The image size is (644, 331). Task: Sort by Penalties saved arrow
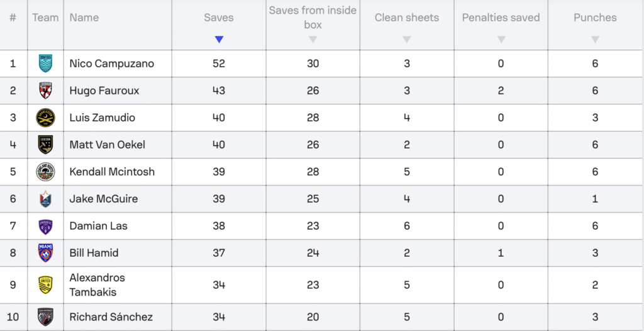pyautogui.click(x=501, y=40)
